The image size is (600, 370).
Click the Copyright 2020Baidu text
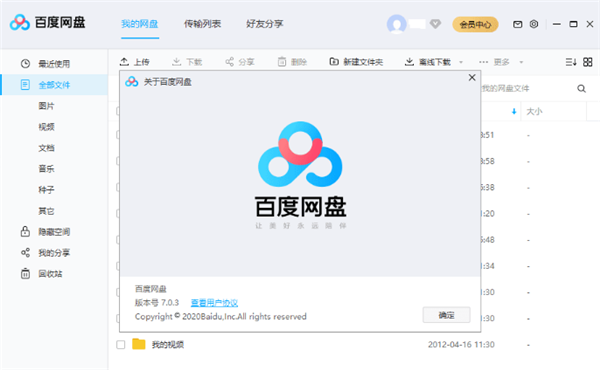click(x=221, y=316)
